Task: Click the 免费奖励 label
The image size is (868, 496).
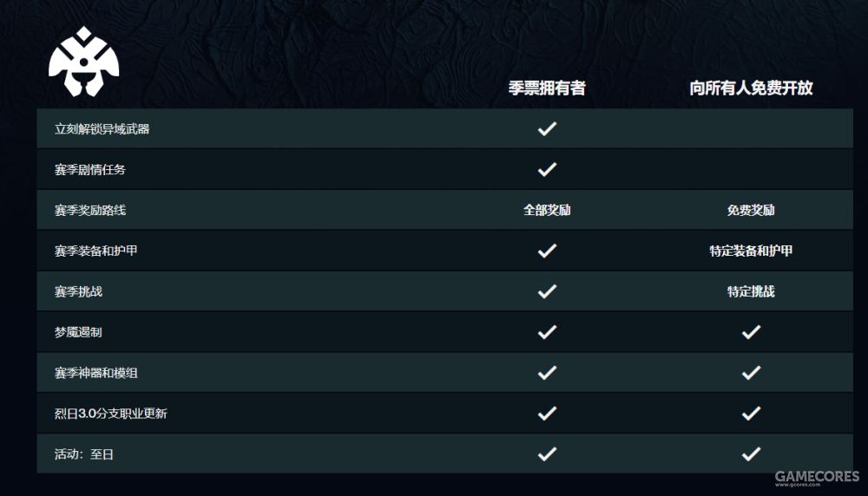Action: pos(751,210)
